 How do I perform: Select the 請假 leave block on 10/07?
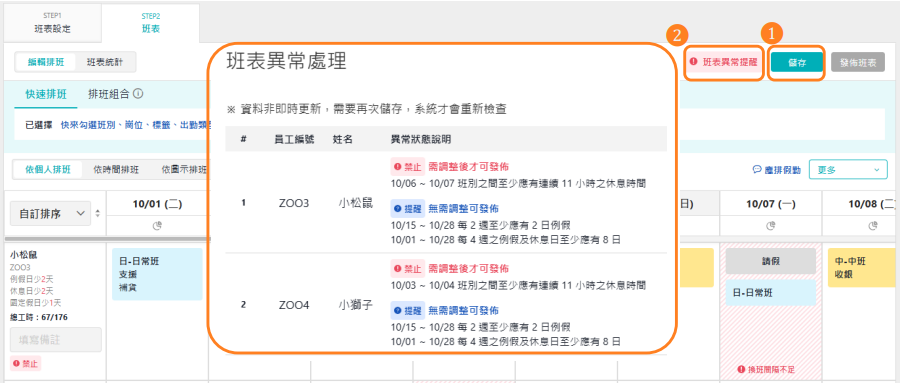(770, 261)
